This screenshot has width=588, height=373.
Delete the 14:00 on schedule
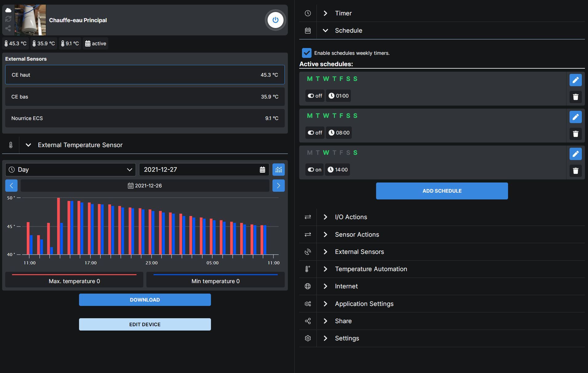click(x=575, y=171)
